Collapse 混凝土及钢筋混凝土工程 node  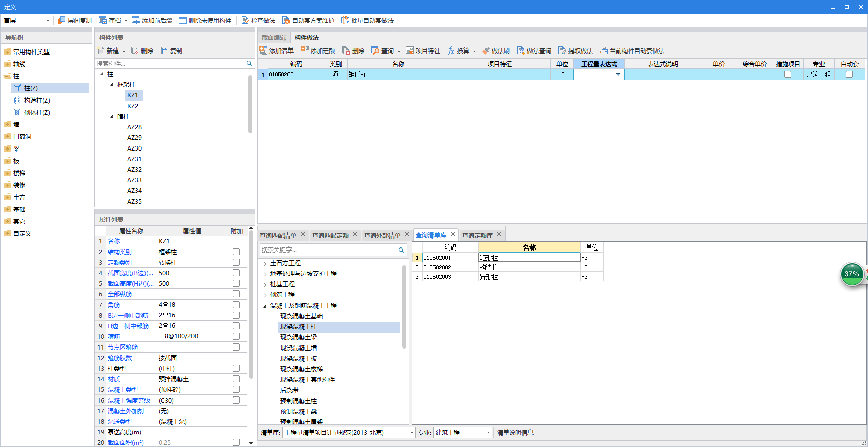265,306
